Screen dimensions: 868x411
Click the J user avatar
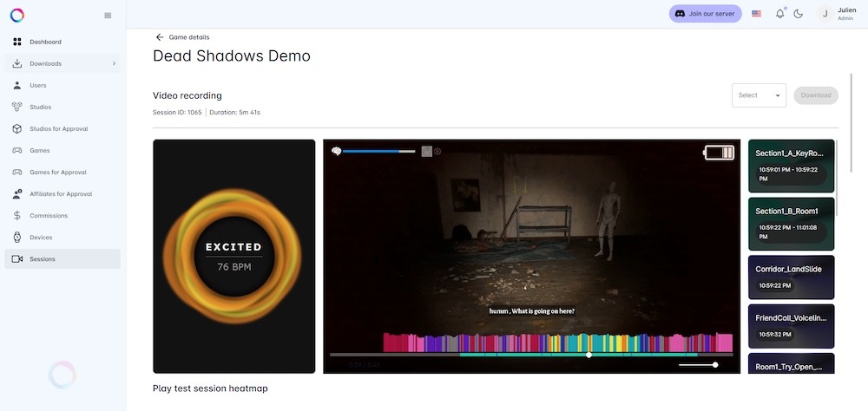825,14
